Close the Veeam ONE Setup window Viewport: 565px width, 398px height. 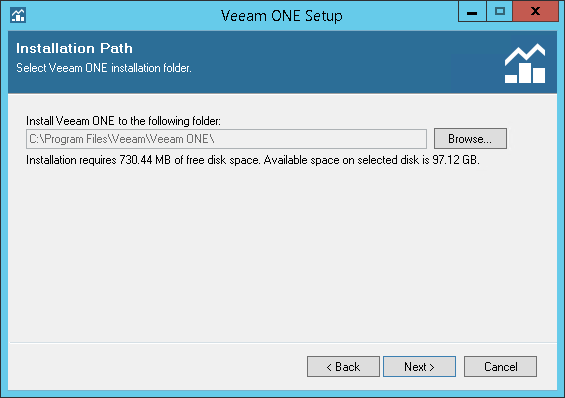[x=535, y=12]
